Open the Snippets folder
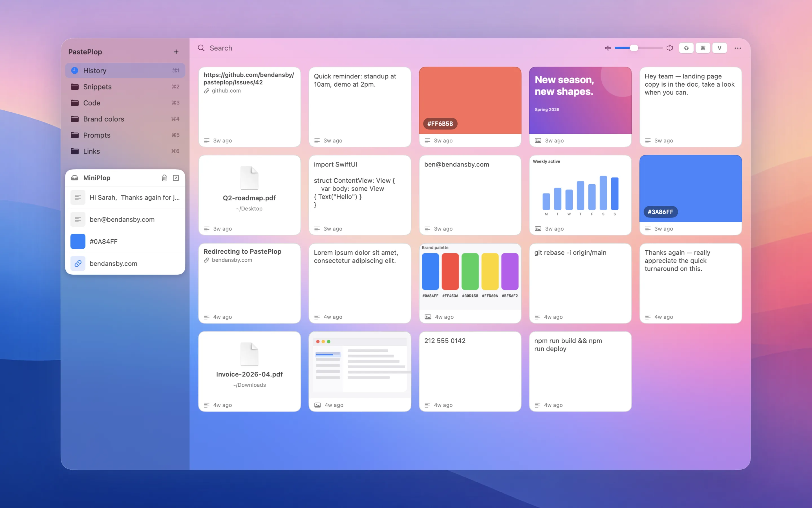812x508 pixels. click(x=125, y=87)
